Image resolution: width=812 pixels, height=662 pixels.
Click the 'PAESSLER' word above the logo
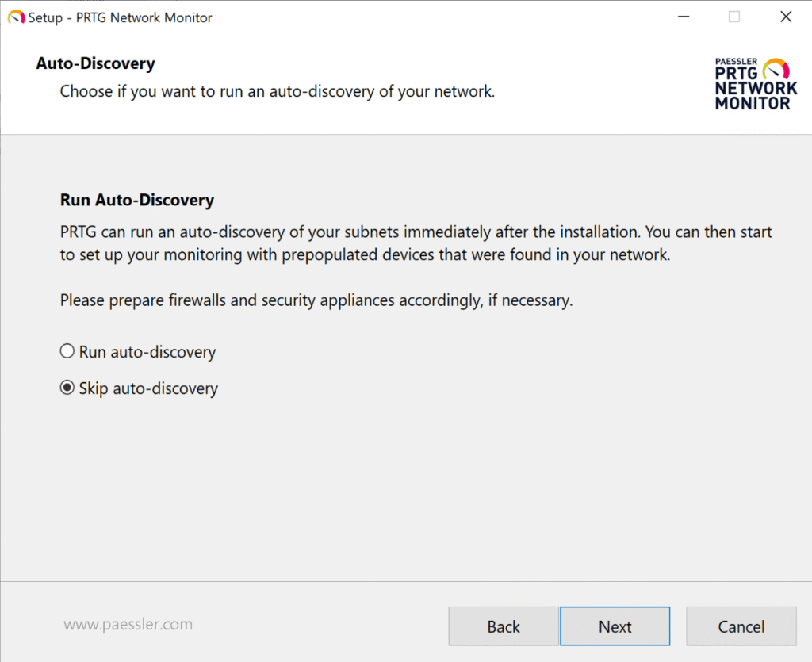coord(736,61)
